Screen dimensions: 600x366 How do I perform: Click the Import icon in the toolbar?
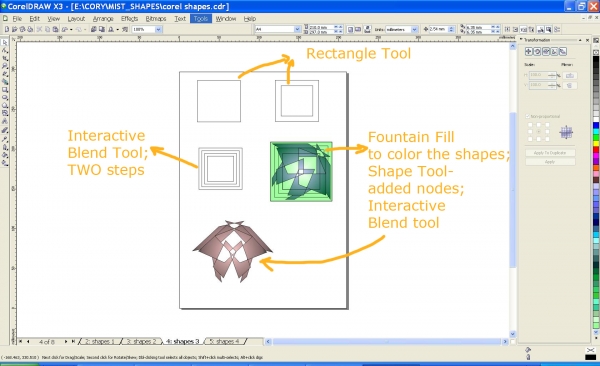pos(94,29)
